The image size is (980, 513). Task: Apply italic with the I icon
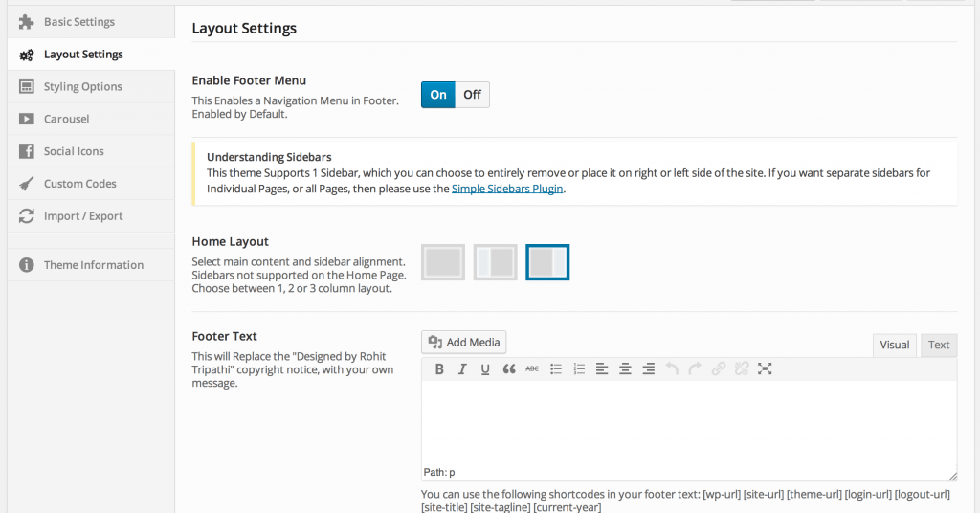(462, 369)
